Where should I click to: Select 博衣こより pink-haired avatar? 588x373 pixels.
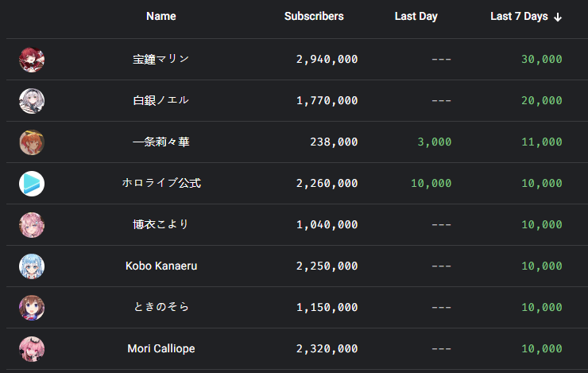(32, 225)
